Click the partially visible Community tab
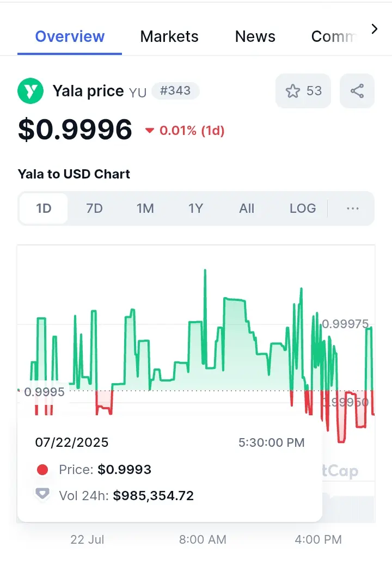392x578 pixels. point(333,36)
